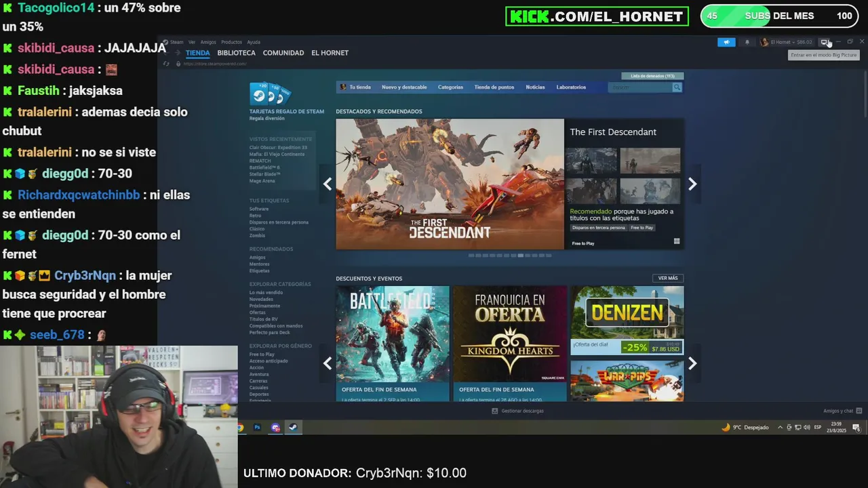Image resolution: width=868 pixels, height=488 pixels.
Task: Open Laboratorios in store nav
Action: [571, 87]
